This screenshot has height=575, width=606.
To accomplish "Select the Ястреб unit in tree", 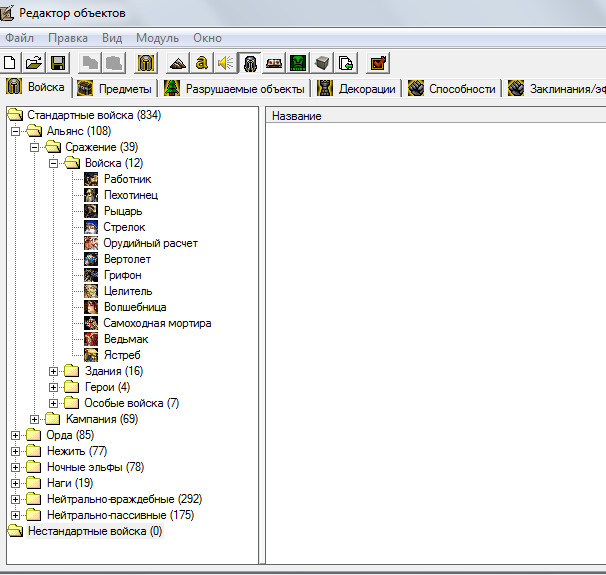I will [123, 355].
